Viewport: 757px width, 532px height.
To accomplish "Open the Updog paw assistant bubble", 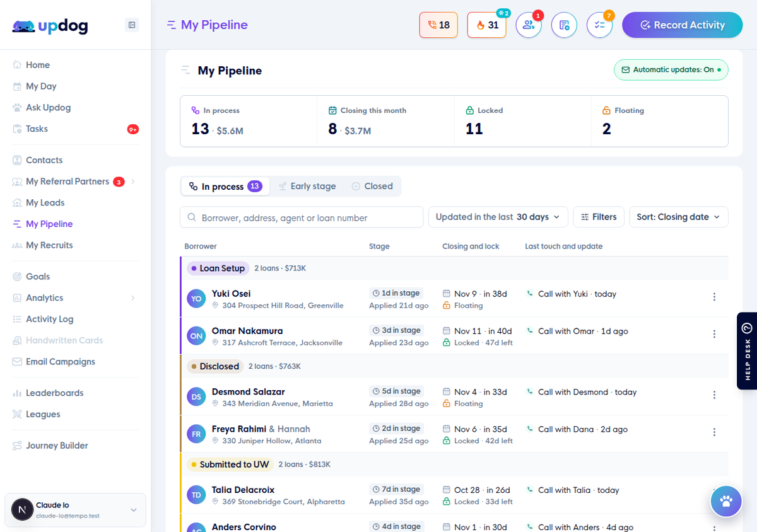I will tap(726, 502).
